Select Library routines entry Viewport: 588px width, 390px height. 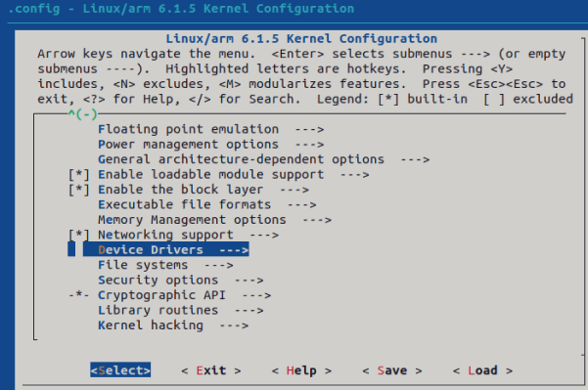click(x=181, y=311)
